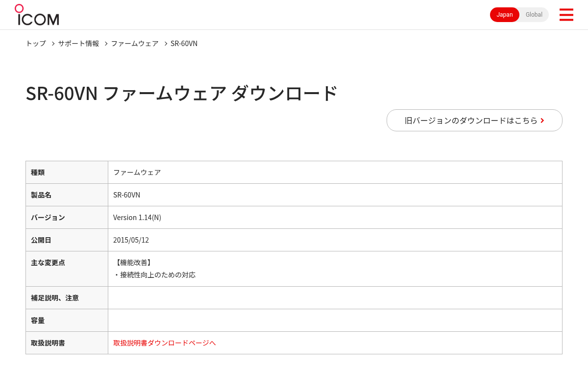This screenshot has height=371, width=588.
Task: Open the red hamburger menu
Action: pyautogui.click(x=566, y=15)
